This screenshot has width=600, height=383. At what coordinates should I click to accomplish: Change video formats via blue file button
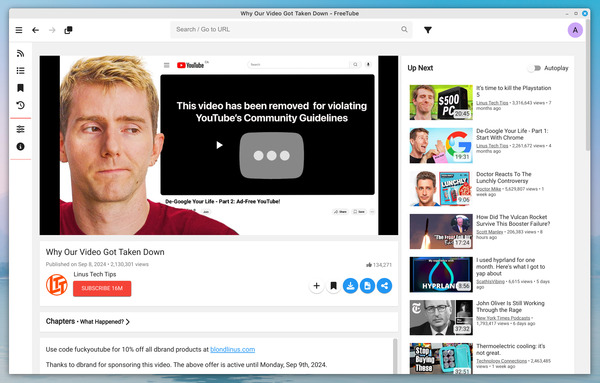pos(367,286)
